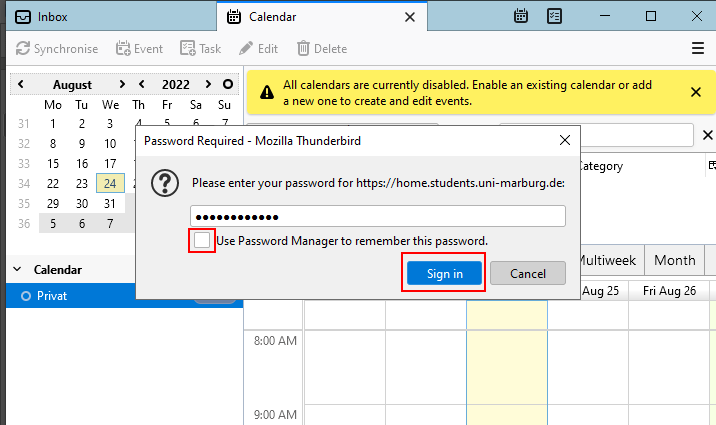Dismiss the yellow calendars disabled notification

[x=696, y=92]
